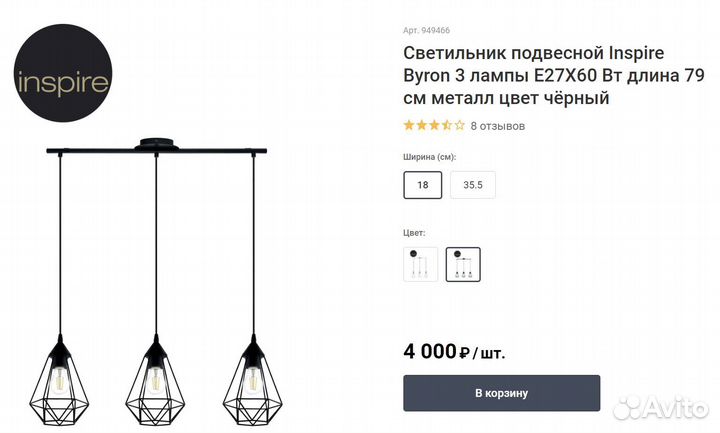Screen dimensions: 720x433
Task: Open the 8 отзывов reviews link
Action: tap(497, 126)
